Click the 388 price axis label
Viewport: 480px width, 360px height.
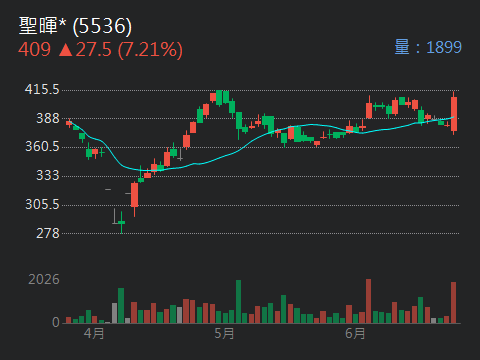[48, 118]
